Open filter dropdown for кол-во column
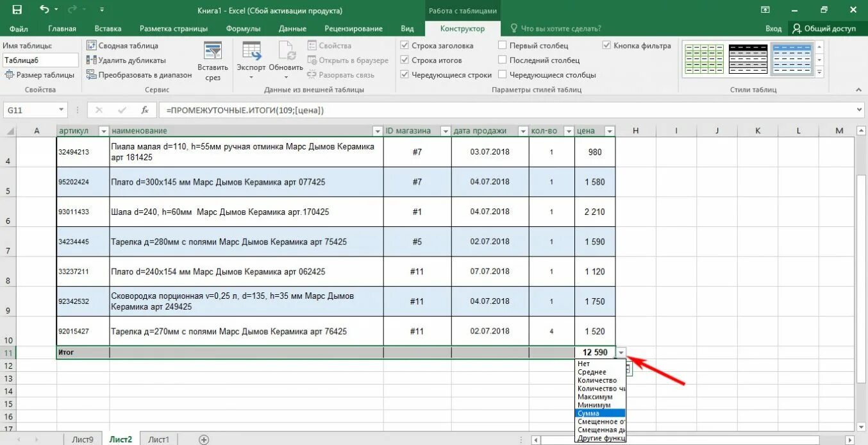 569,131
